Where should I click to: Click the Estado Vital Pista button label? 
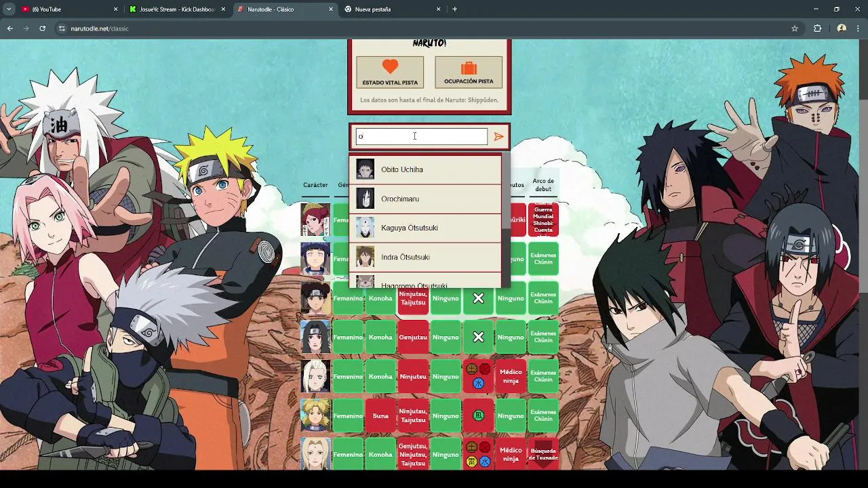pos(390,82)
